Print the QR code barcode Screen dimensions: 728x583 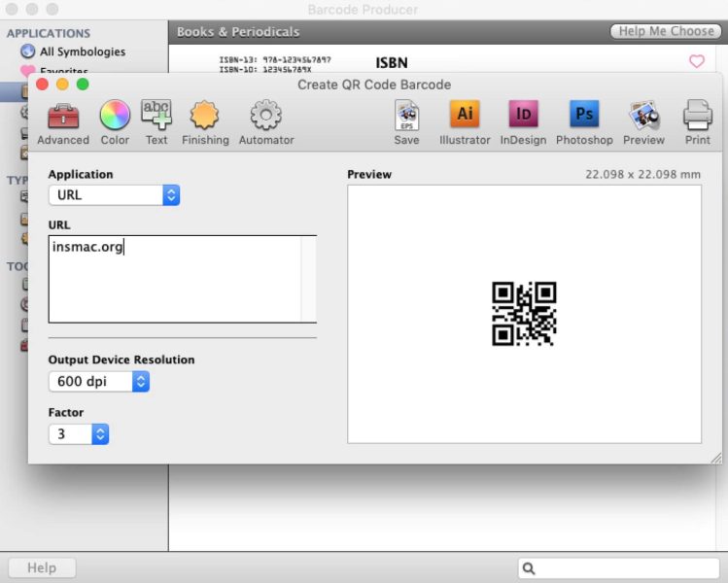point(697,123)
